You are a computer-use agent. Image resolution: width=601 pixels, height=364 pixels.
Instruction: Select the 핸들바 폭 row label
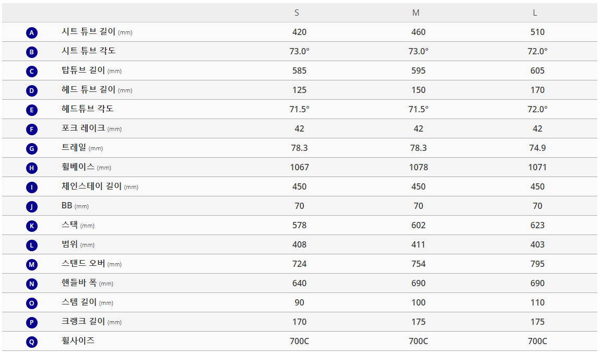click(x=87, y=283)
